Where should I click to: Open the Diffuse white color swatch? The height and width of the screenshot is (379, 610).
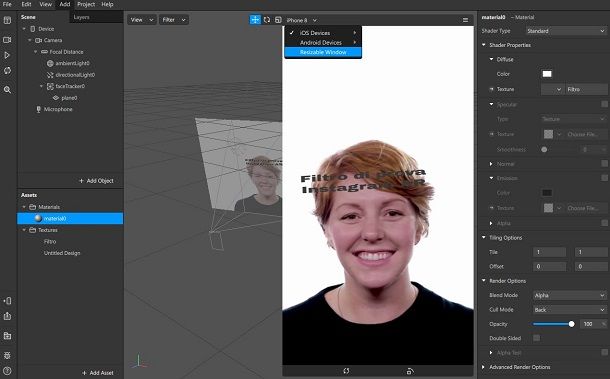[547, 74]
